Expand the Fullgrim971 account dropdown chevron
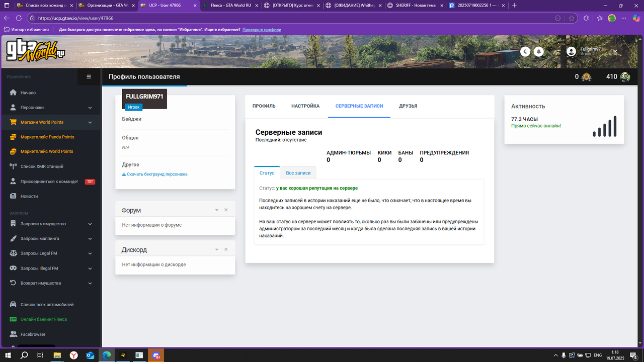Image resolution: width=644 pixels, height=362 pixels. coord(615,51)
